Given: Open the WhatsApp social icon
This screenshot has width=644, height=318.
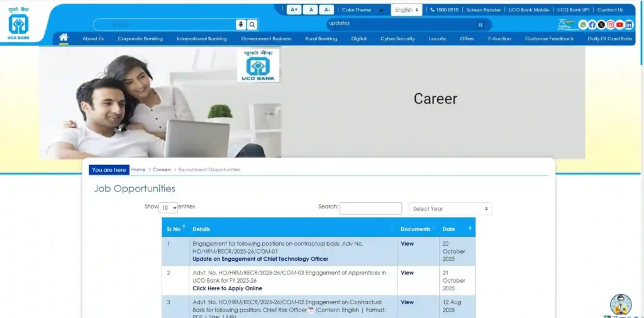Looking at the screenshot, I should (583, 25).
